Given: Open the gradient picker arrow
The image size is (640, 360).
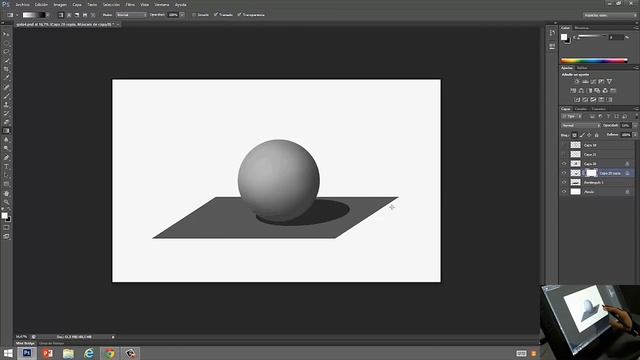Looking at the screenshot, I should point(47,15).
